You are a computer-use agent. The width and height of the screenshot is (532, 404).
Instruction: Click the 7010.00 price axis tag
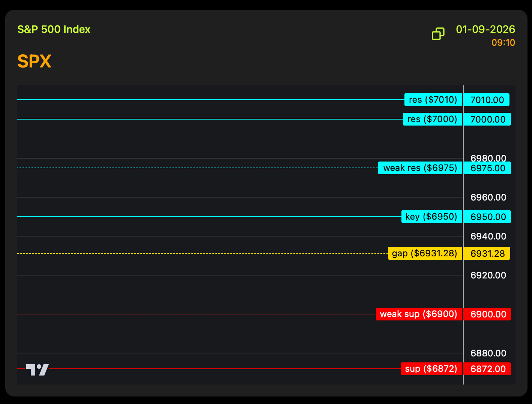(x=487, y=100)
